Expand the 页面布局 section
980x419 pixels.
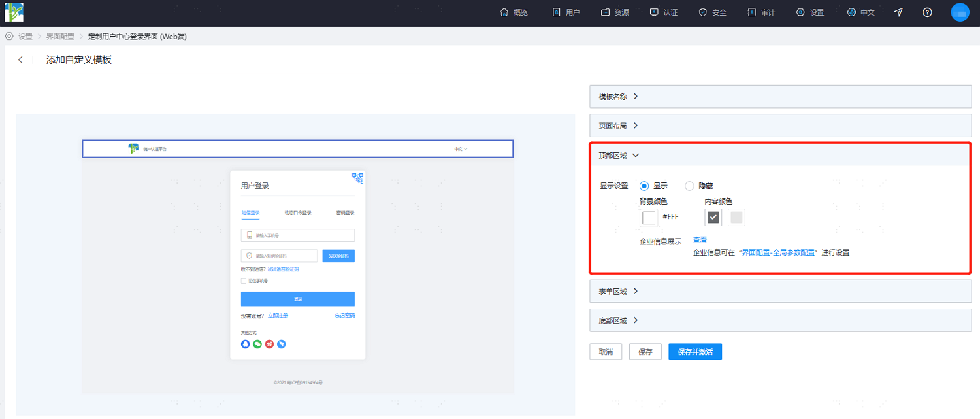[x=781, y=126]
